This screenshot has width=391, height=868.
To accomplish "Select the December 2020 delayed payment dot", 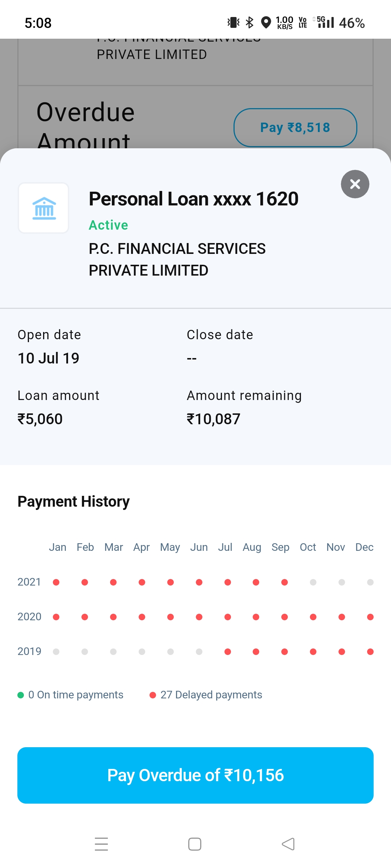I will pyautogui.click(x=370, y=617).
